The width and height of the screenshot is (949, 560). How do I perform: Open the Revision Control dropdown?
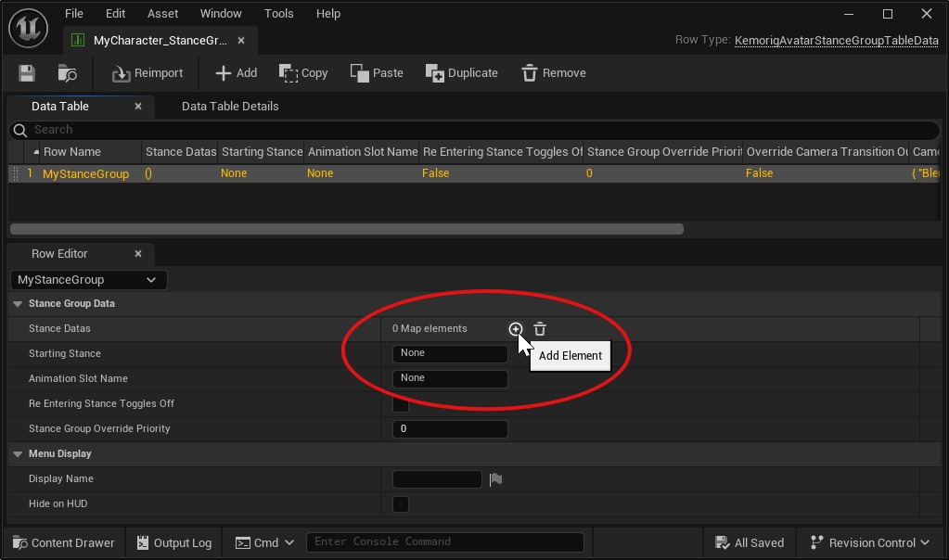[869, 543]
